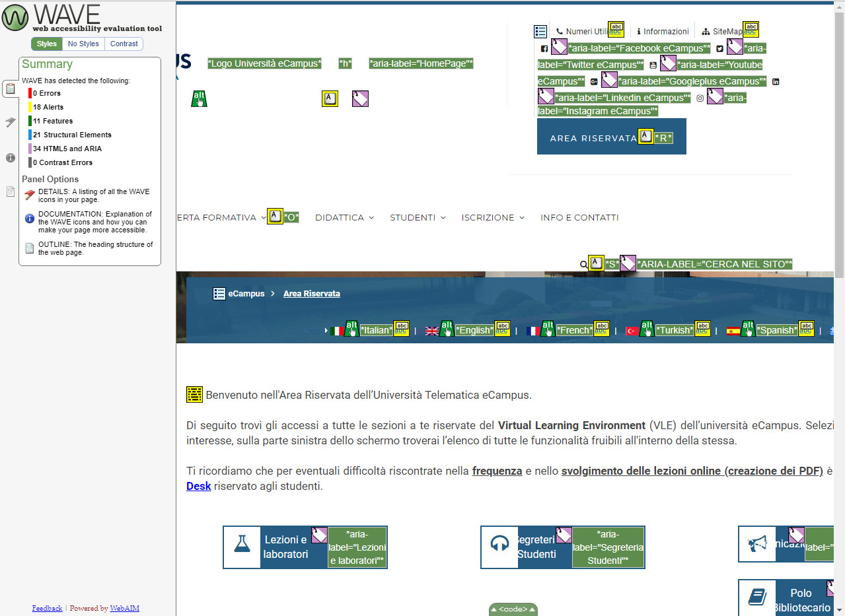Click the accesskey icon on AREA RISERVATA button
Viewport: 845px width, 616px height.
(645, 137)
